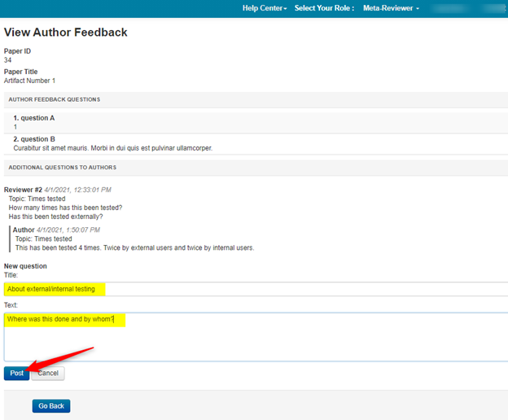Click the 'Author' reply name label
This screenshot has height=420, width=508.
click(24, 230)
